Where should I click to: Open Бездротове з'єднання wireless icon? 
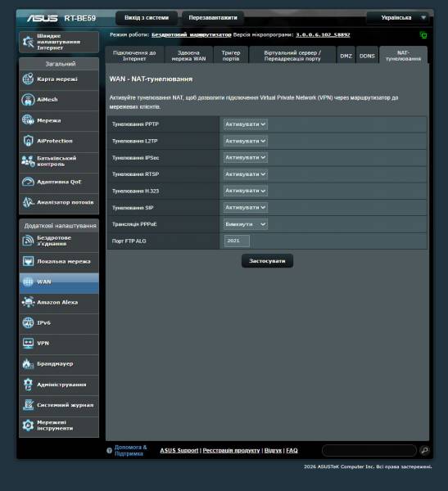pos(28,241)
